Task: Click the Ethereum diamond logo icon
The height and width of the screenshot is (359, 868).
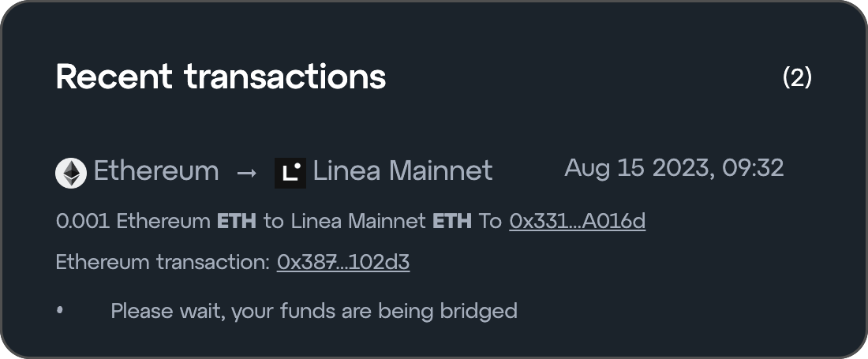Action: click(71, 173)
